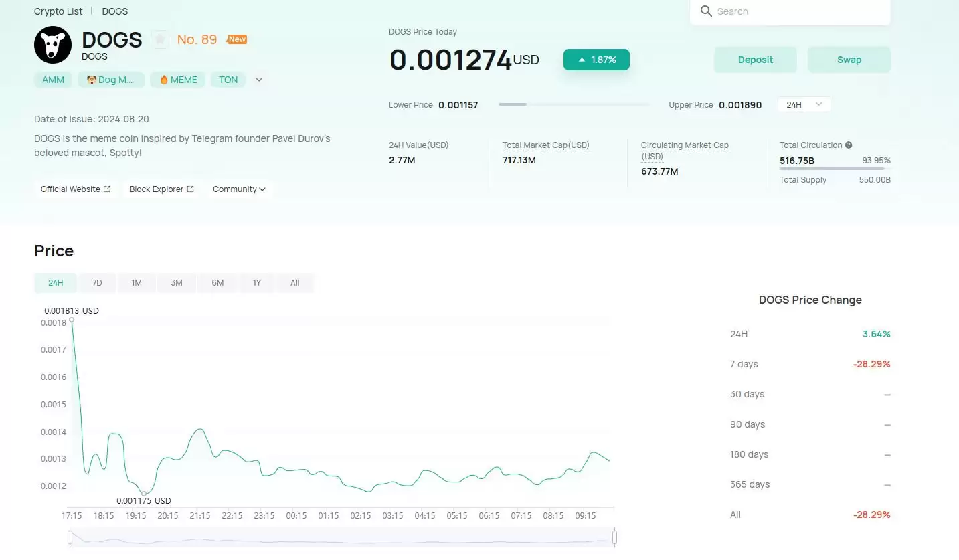Click the search magnifier icon
The height and width of the screenshot is (560, 959).
[706, 11]
